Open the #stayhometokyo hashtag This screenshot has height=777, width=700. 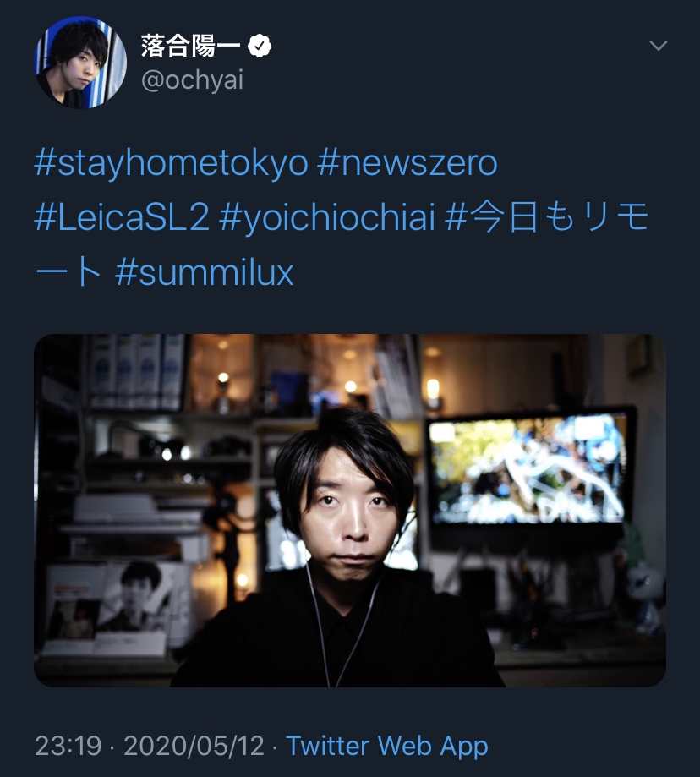(171, 163)
